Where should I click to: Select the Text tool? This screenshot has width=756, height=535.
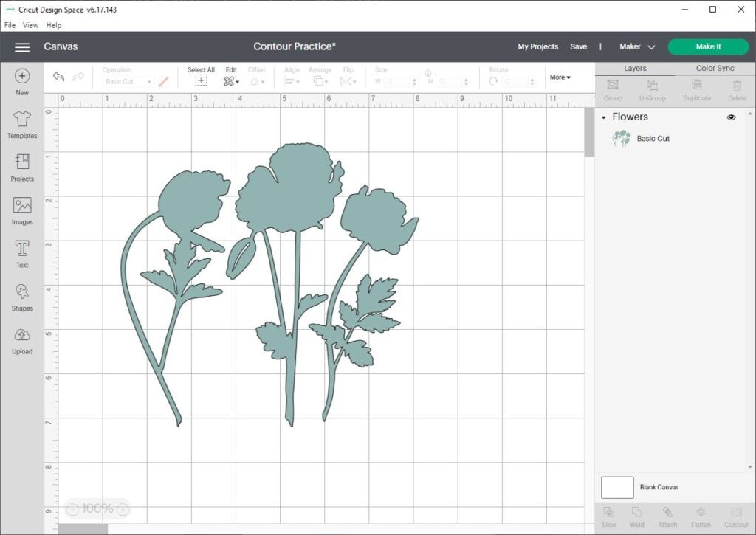pos(22,254)
